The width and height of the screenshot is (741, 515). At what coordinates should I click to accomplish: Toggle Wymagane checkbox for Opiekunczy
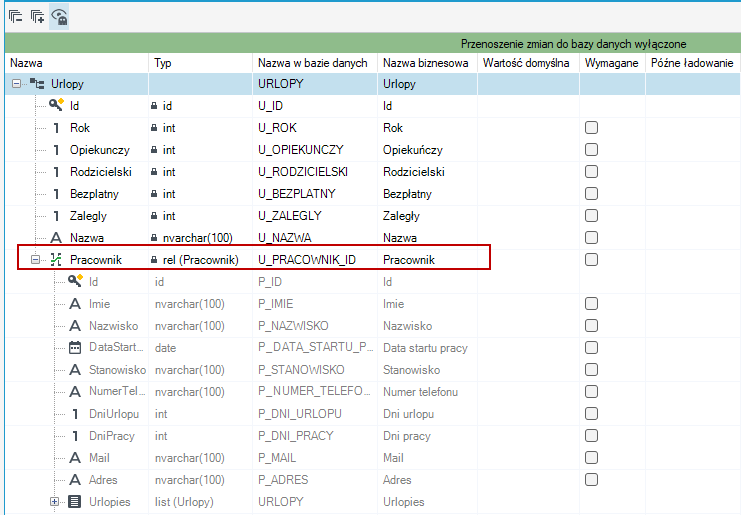[591, 150]
